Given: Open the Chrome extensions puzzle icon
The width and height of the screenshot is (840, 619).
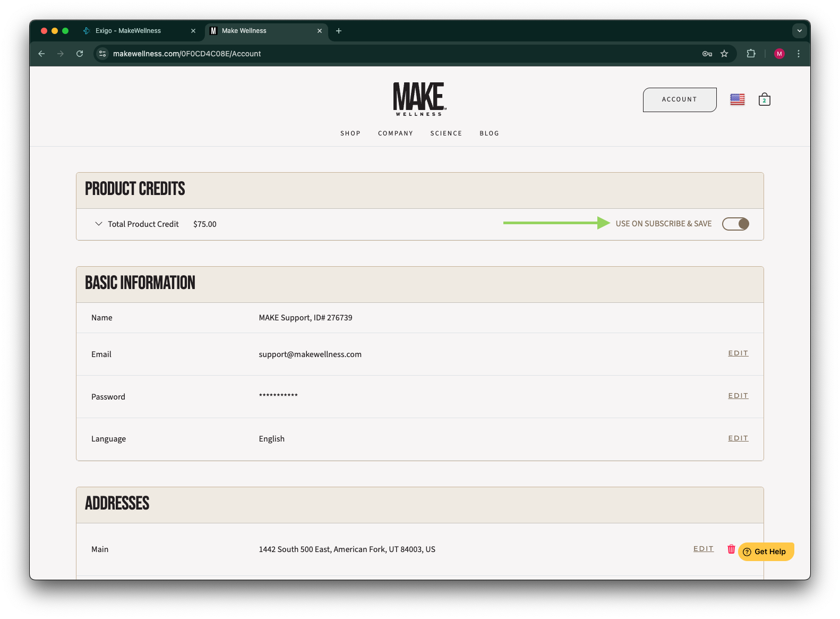Looking at the screenshot, I should point(751,54).
